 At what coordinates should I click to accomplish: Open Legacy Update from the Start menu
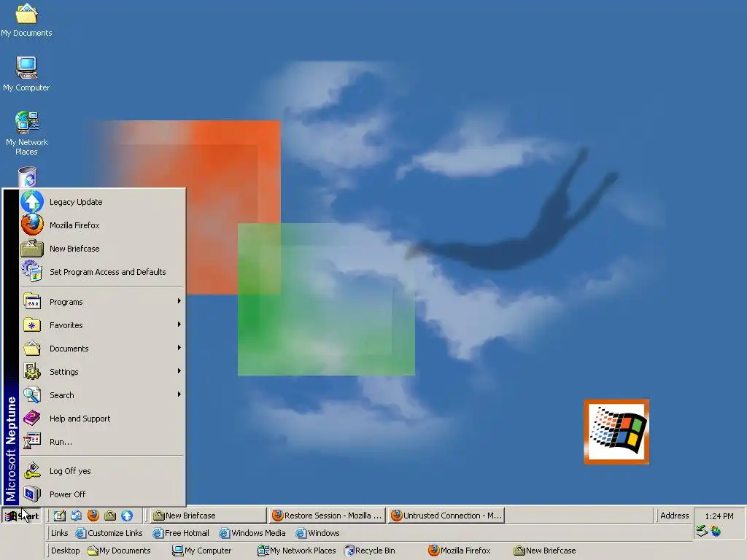pyautogui.click(x=102, y=202)
